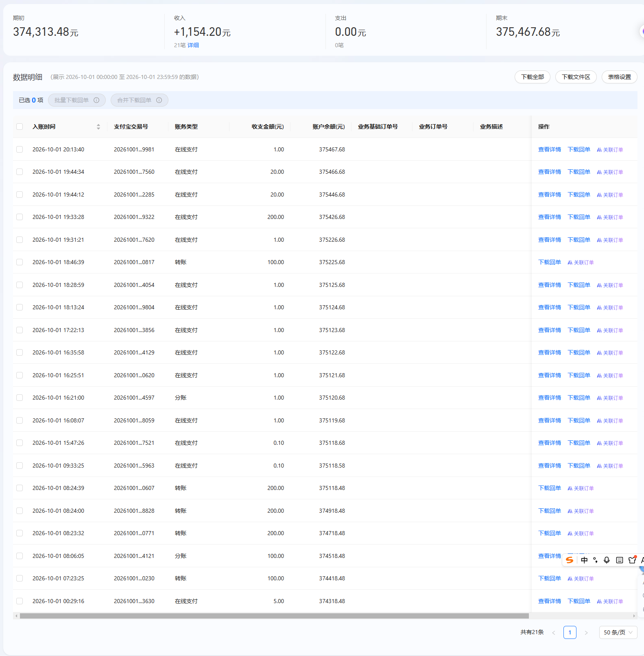Open the Sogou soft keyboard

tap(620, 560)
